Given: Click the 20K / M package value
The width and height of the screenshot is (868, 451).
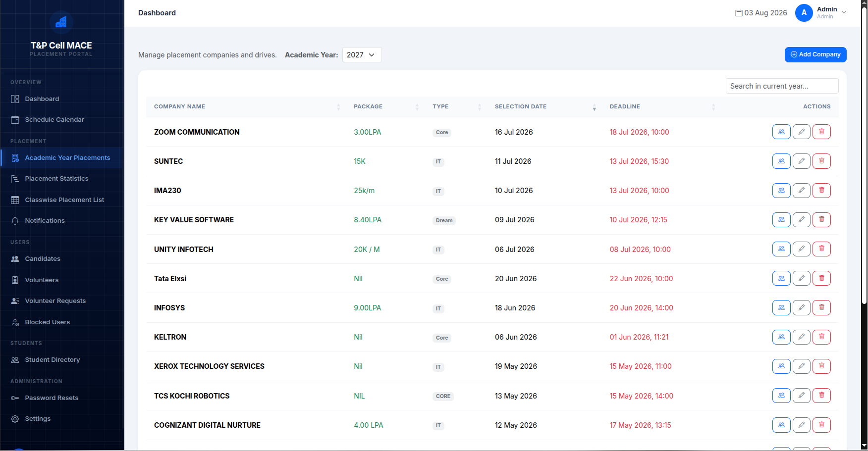Looking at the screenshot, I should click(367, 250).
